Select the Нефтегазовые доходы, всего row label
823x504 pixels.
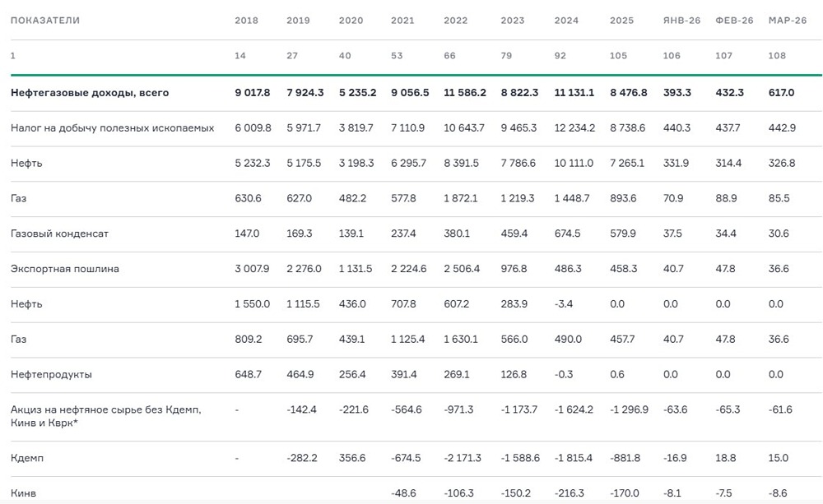pos(90,93)
